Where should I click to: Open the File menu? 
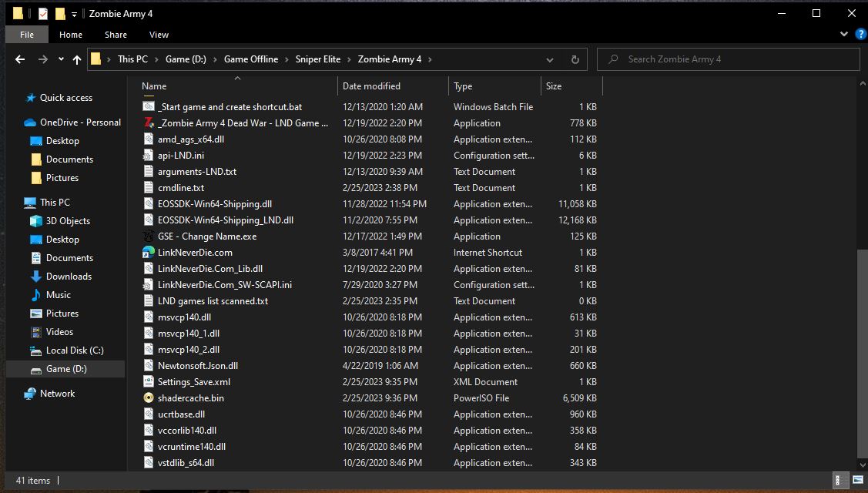pos(27,35)
